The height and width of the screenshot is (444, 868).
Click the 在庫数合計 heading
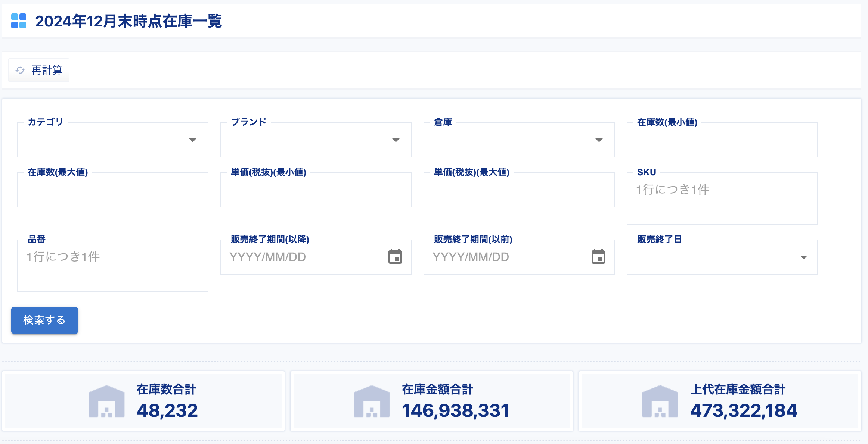(x=166, y=389)
